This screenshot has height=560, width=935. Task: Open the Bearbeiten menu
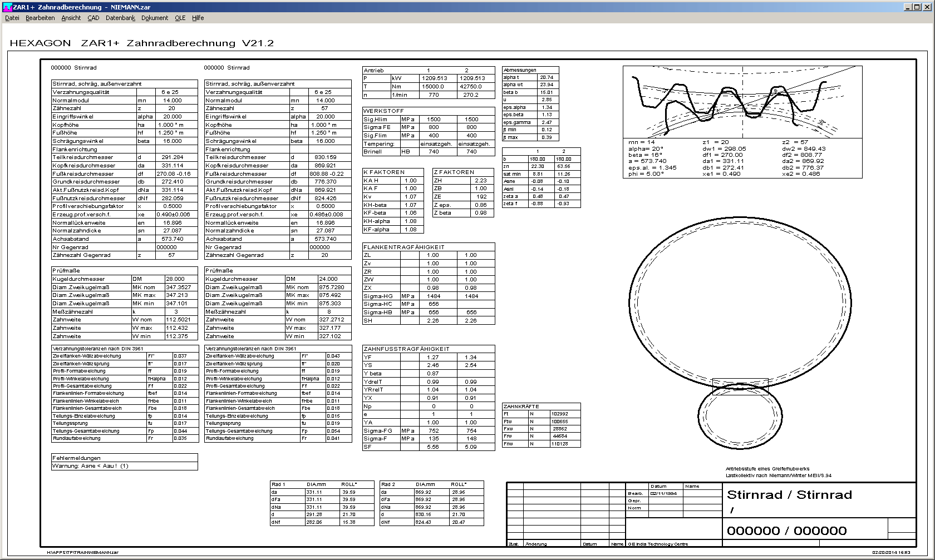point(40,18)
